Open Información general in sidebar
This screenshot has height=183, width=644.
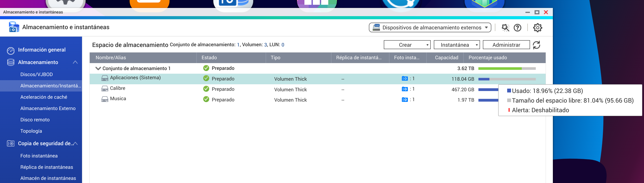click(42, 50)
